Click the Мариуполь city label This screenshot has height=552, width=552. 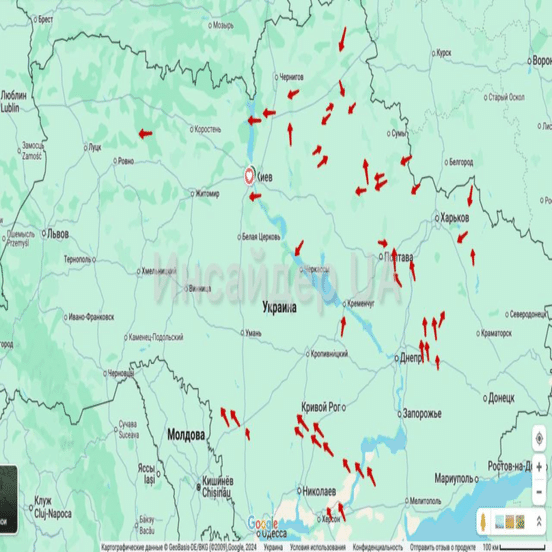point(454,478)
